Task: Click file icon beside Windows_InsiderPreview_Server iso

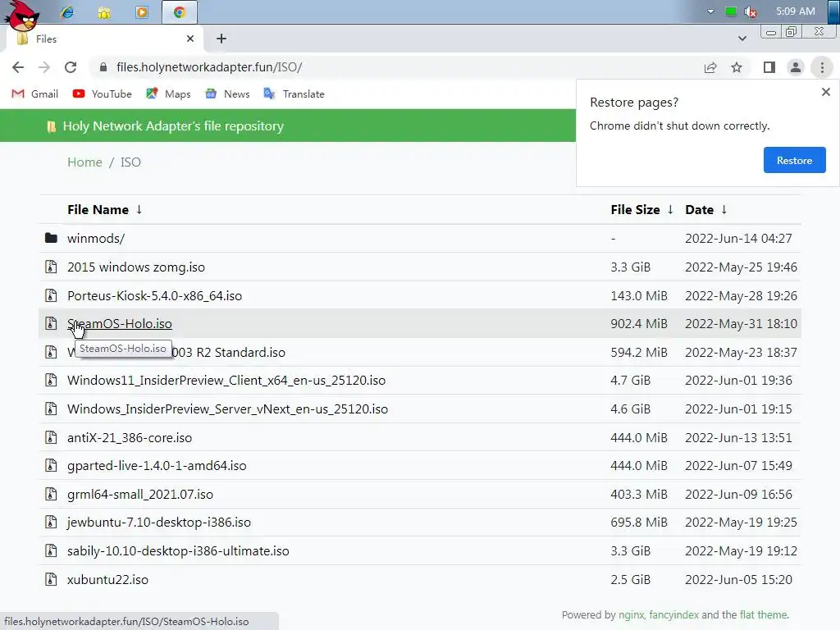Action: coord(51,409)
